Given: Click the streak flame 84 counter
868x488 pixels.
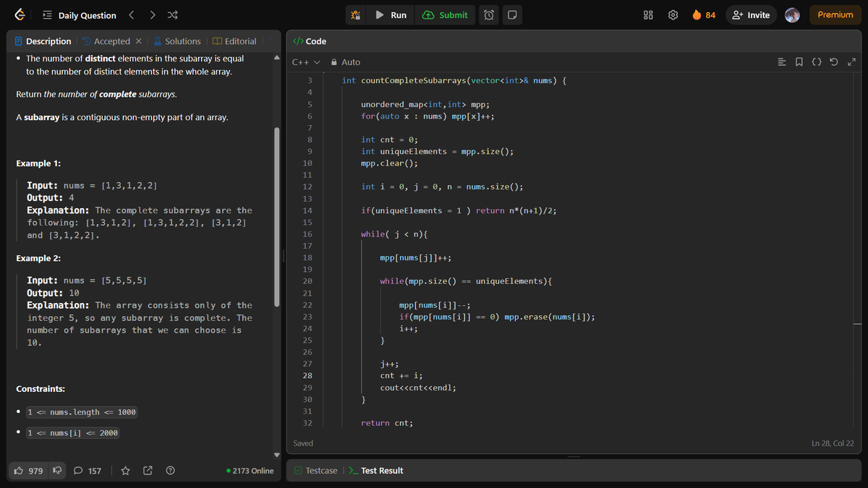Looking at the screenshot, I should 704,15.
